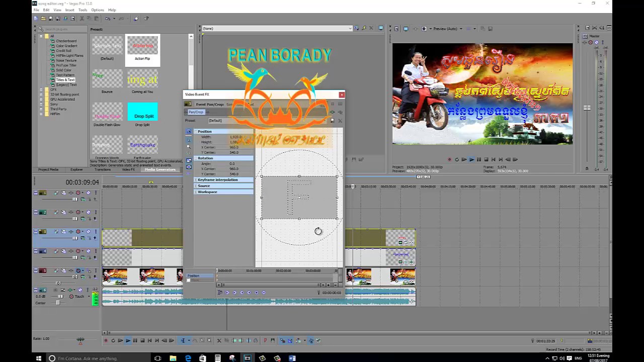644x362 pixels.
Task: Click the Save Preset disk icon
Action: coord(332,121)
